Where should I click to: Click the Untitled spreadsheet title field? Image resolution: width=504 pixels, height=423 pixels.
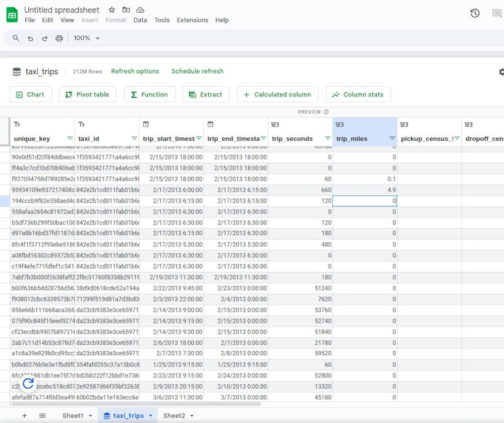click(62, 10)
